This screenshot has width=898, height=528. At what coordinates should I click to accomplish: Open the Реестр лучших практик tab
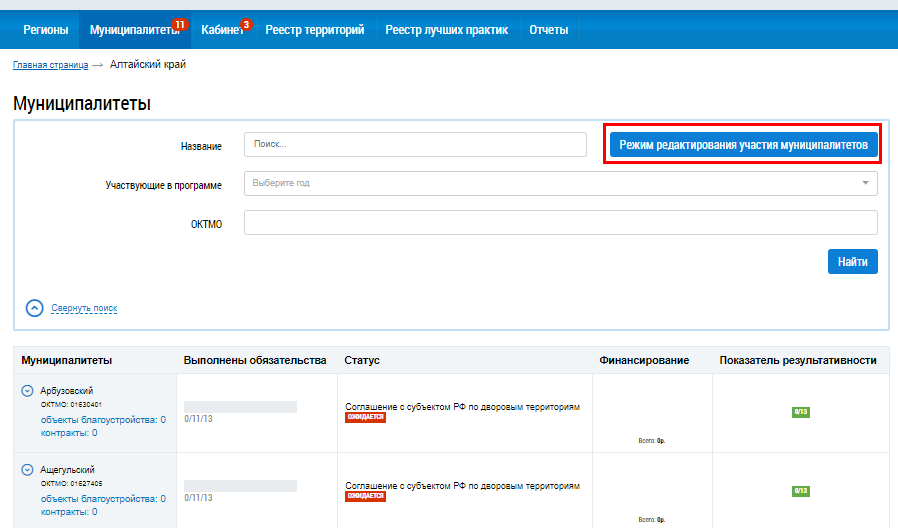446,30
